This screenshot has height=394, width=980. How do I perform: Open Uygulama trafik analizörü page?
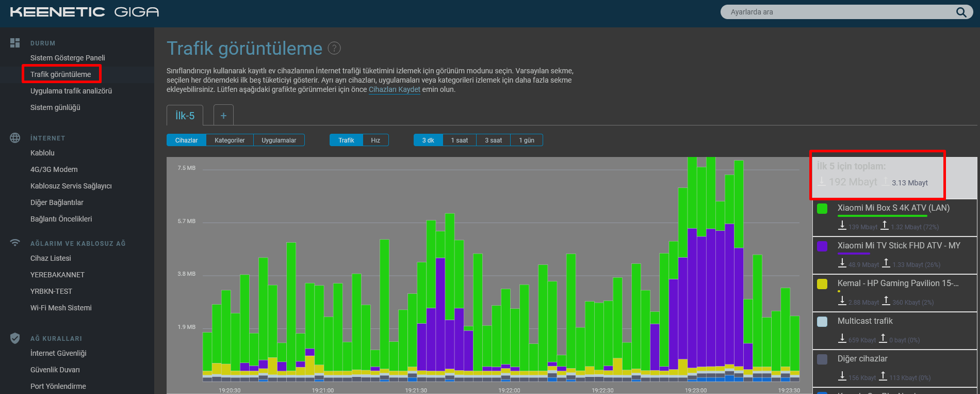pyautogui.click(x=71, y=91)
